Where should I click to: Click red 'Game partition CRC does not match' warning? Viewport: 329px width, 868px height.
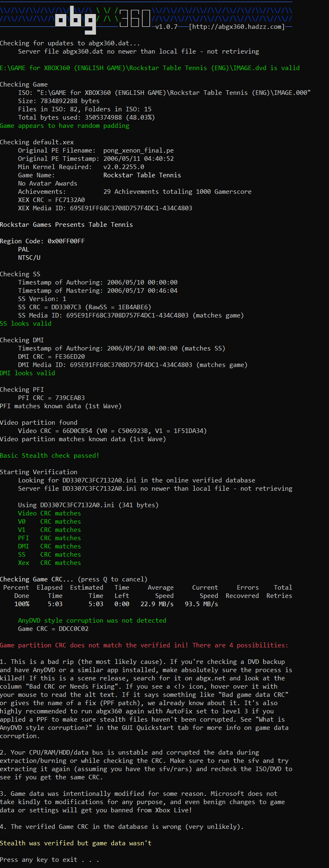144,645
